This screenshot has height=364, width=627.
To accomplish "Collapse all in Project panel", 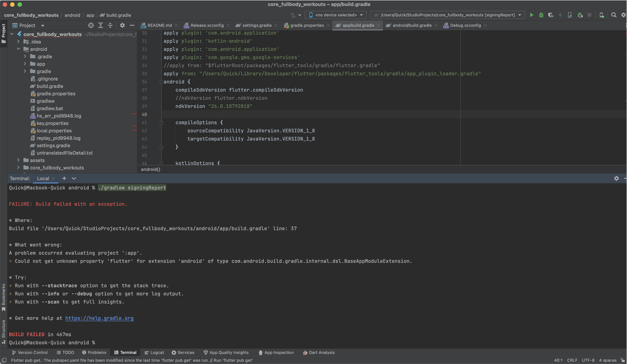I will coord(110,25).
